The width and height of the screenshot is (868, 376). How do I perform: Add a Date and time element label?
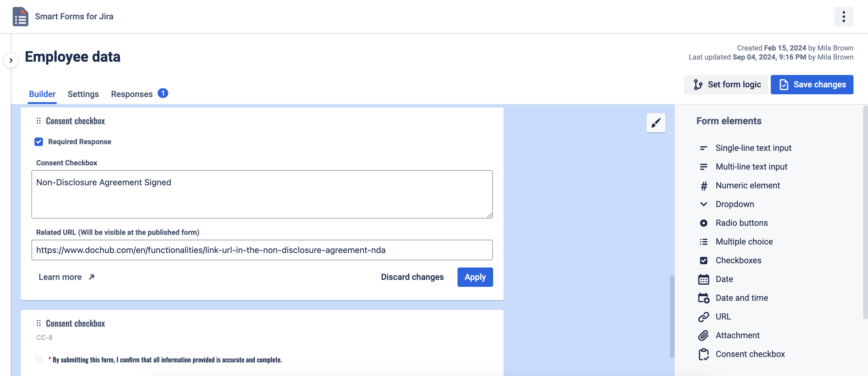[x=742, y=298]
